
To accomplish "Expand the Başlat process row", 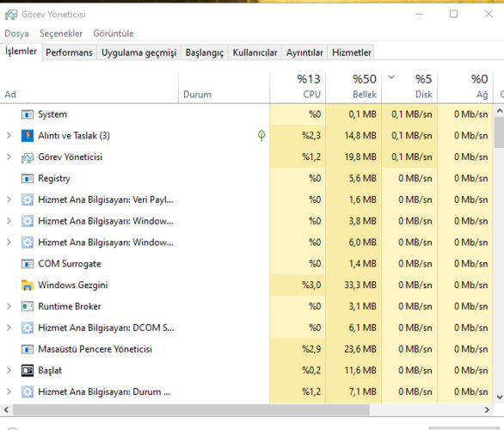I will (x=9, y=370).
